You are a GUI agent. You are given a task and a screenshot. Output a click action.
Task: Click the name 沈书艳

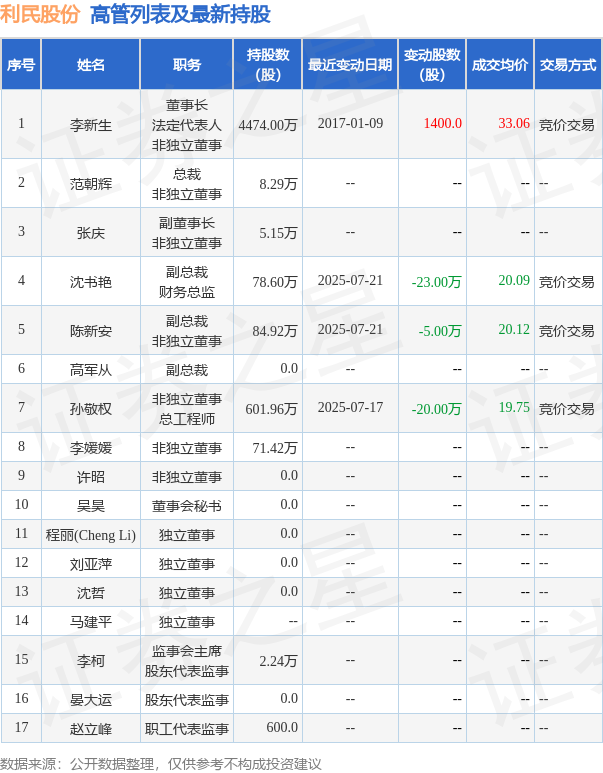click(x=91, y=282)
